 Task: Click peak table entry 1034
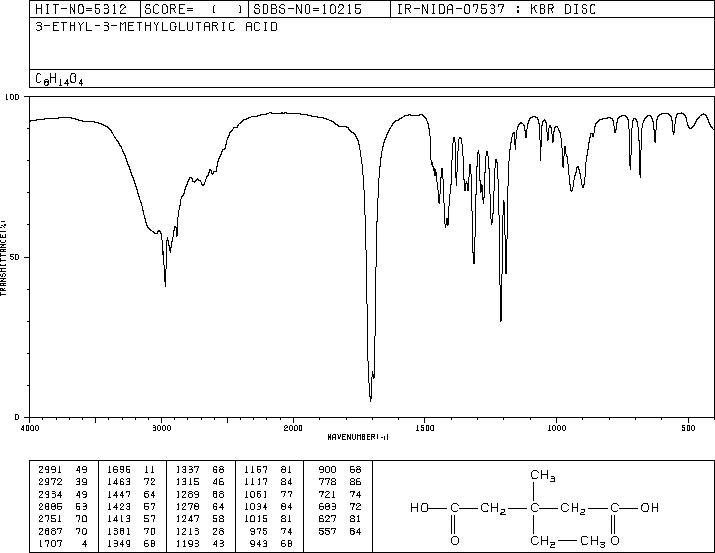point(256,506)
